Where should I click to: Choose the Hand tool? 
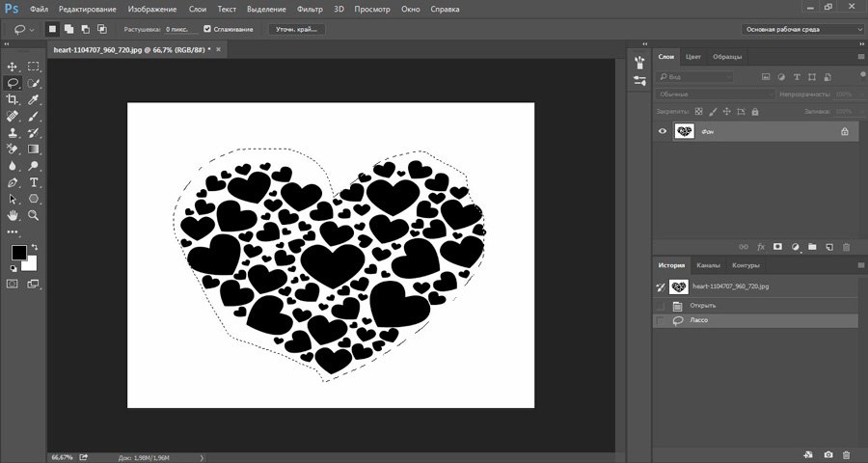pyautogui.click(x=14, y=214)
